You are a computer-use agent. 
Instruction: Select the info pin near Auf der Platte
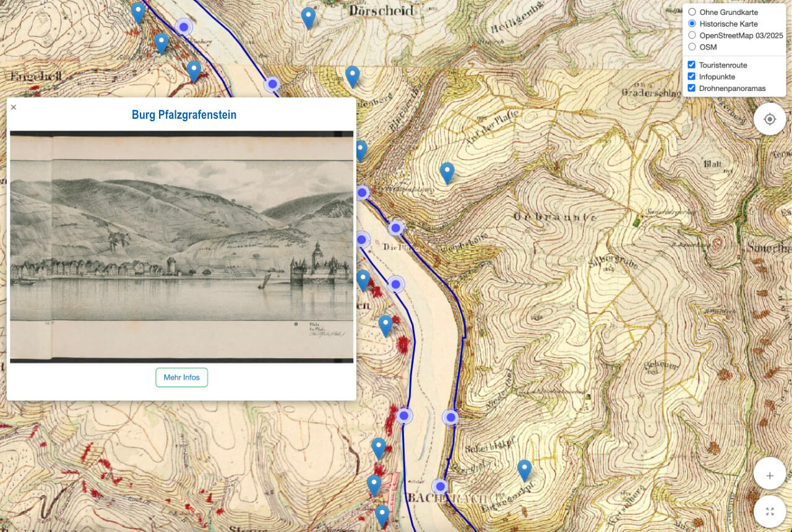pyautogui.click(x=447, y=172)
